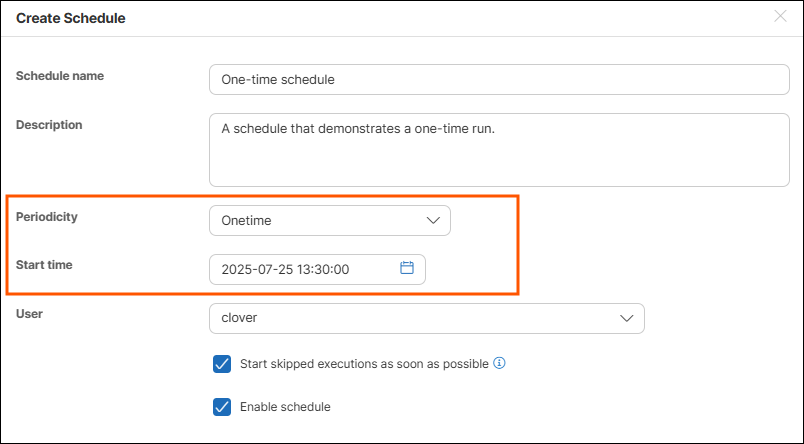Screen dimensions: 804x444
Task: Click the User dropdown chevron arrow
Action: tap(627, 318)
